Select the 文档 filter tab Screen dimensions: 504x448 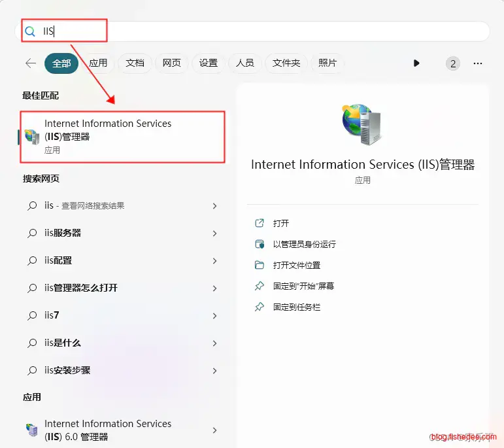click(x=135, y=63)
